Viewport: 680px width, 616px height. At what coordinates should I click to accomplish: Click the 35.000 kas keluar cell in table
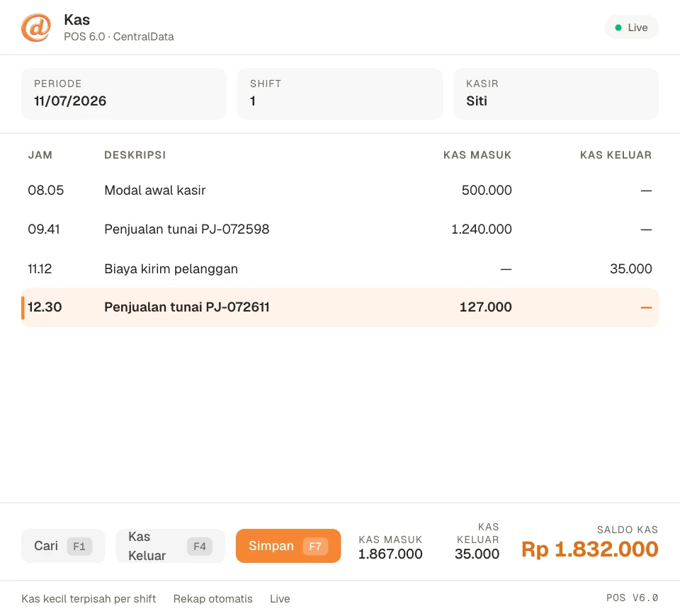click(x=631, y=269)
